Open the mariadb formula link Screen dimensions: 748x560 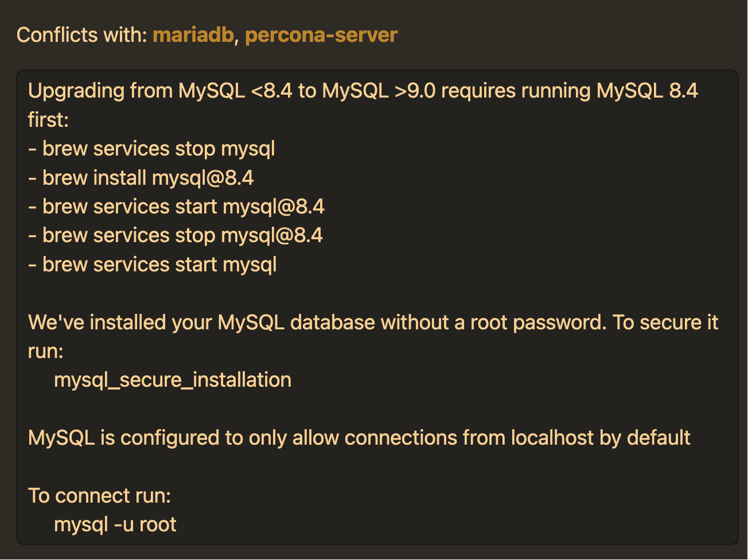193,35
